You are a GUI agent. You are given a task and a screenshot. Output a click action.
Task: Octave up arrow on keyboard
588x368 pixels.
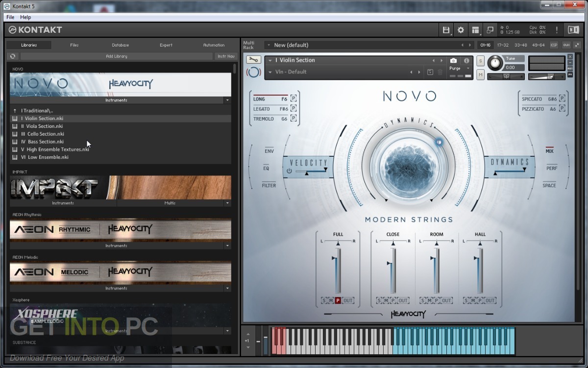click(248, 335)
